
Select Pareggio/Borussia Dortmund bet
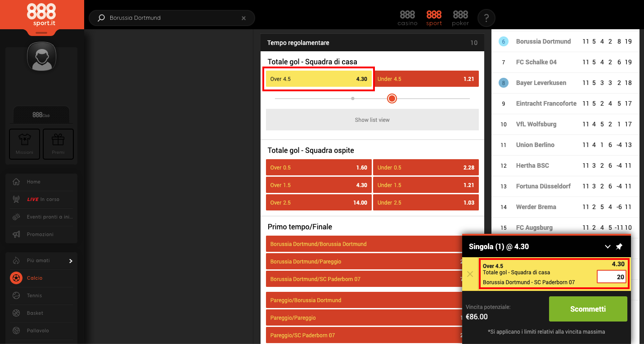365,300
